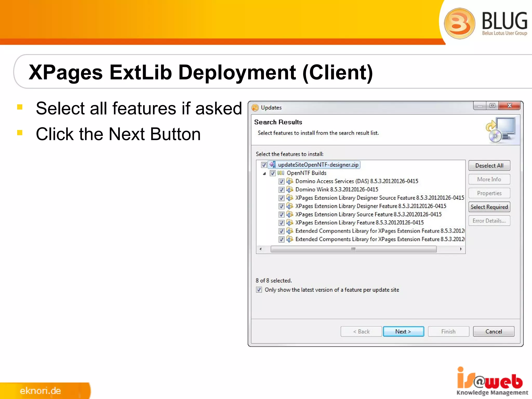The width and height of the screenshot is (532, 399).
Task: Select XPages Extension Library Feature 8.5.3.20120126-0415 row
Action: (x=360, y=223)
